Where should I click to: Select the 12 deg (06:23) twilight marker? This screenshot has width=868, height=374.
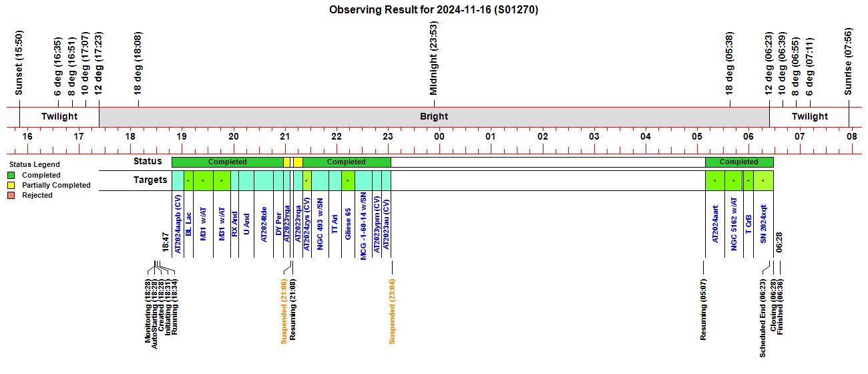769,64
